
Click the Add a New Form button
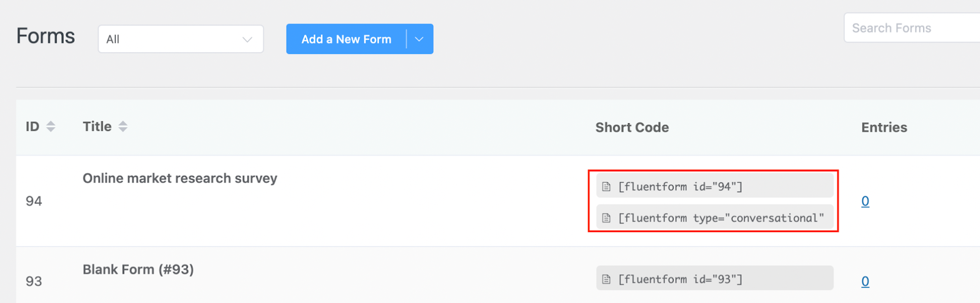coord(346,39)
